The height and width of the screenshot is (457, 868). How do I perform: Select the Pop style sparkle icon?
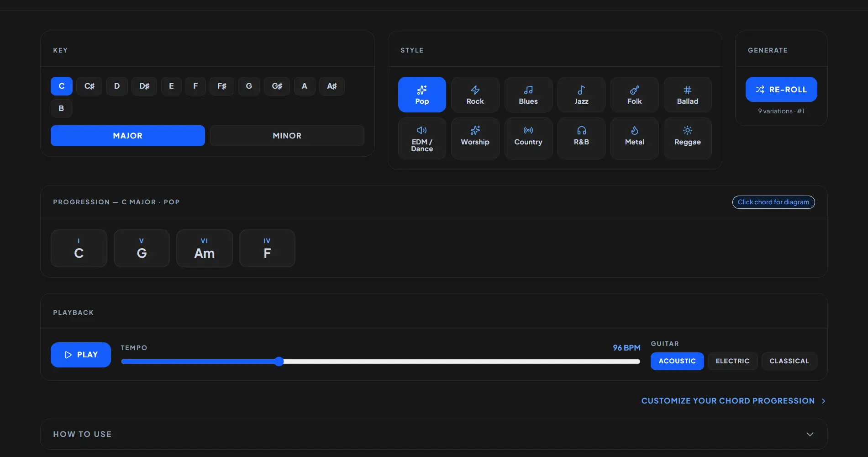pos(422,90)
